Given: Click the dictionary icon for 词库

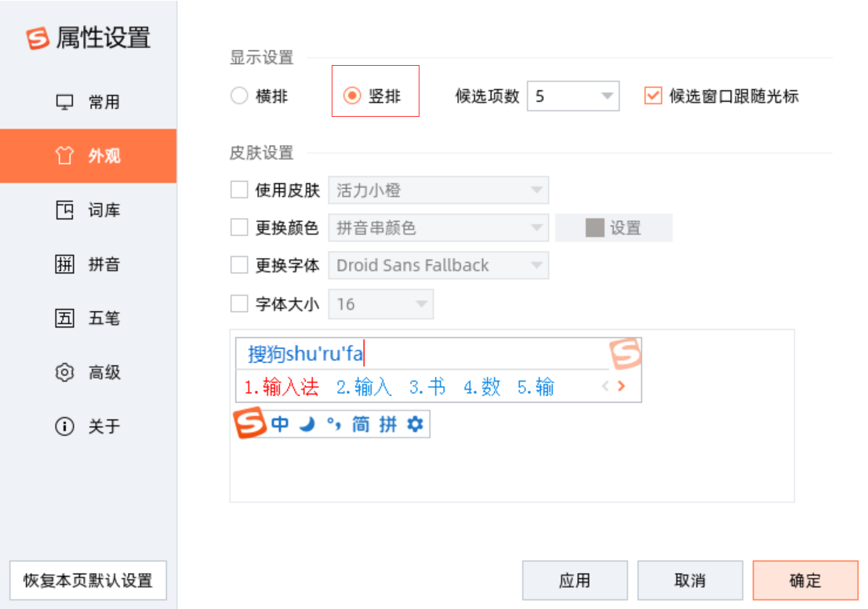Looking at the screenshot, I should click(65, 210).
